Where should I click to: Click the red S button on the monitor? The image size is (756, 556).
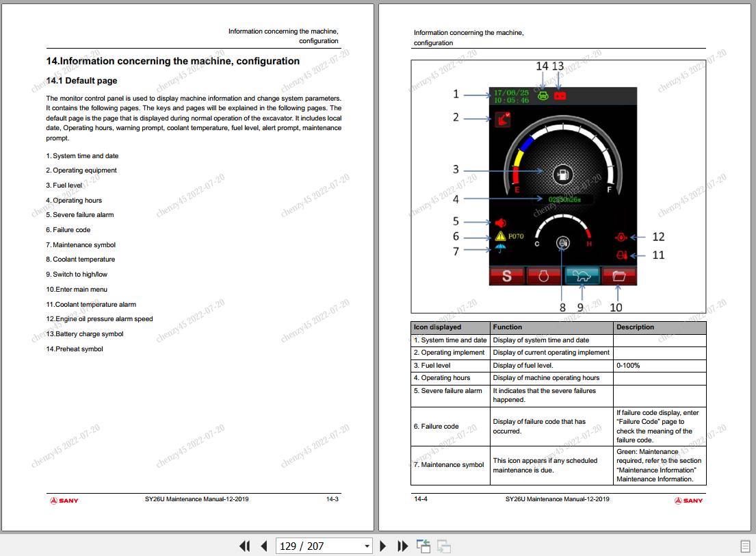507,276
